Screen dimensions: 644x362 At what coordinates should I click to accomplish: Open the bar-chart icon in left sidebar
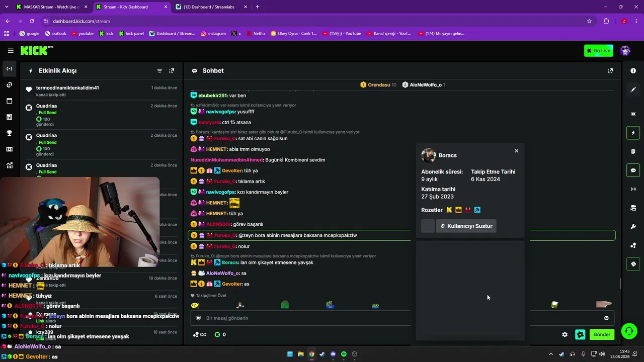(x=10, y=117)
